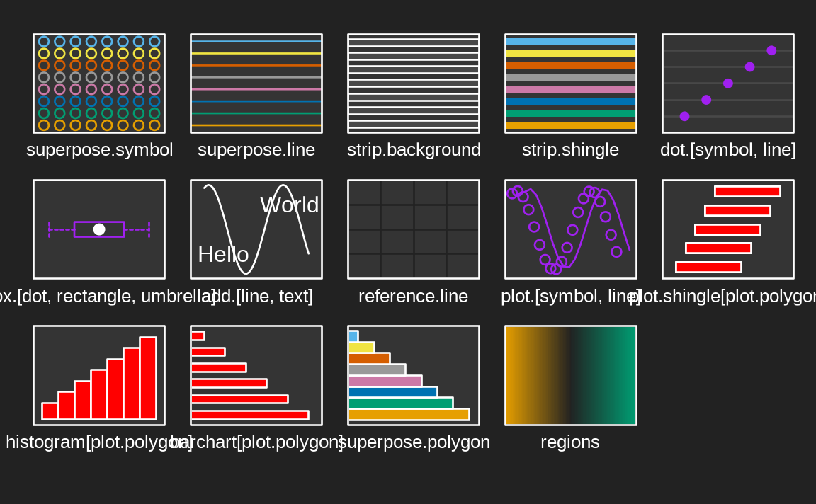Select the dot.[symbol, line] purple dots preview
The height and width of the screenshot is (504, 816).
point(728,84)
